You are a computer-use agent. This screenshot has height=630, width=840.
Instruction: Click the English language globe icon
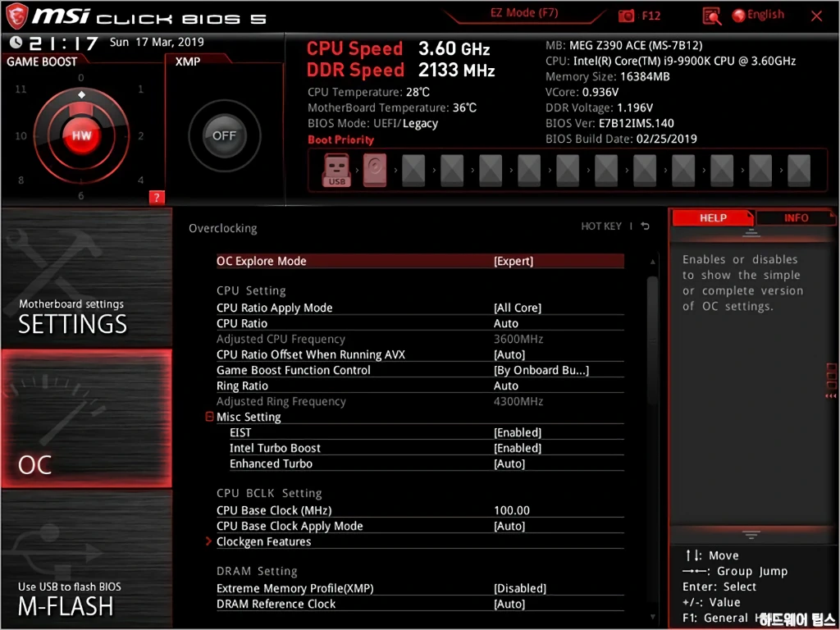tap(739, 16)
